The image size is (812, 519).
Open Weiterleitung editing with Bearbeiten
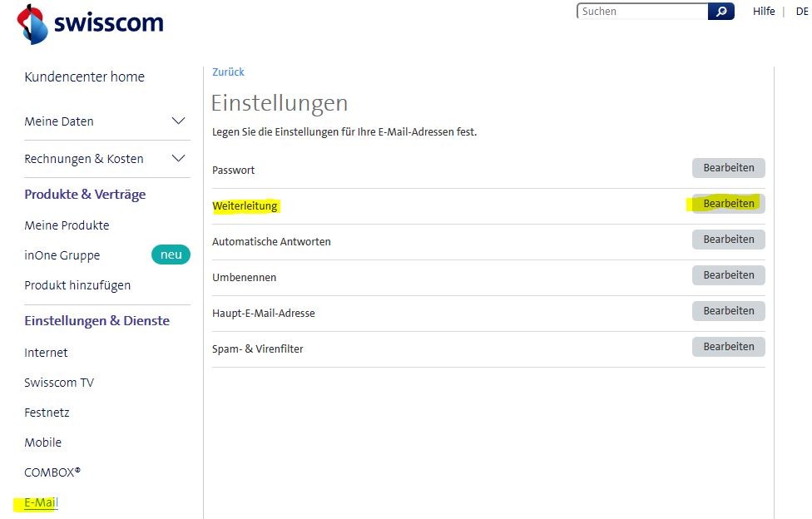click(728, 203)
